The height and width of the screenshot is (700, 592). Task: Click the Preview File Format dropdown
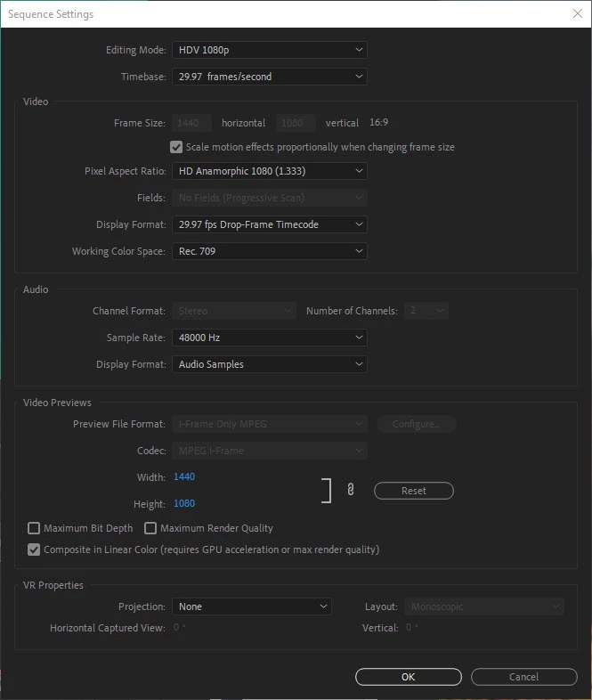click(x=270, y=424)
